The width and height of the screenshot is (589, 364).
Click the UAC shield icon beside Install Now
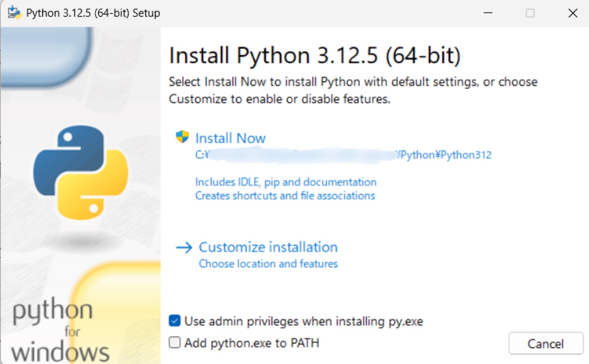tap(183, 137)
